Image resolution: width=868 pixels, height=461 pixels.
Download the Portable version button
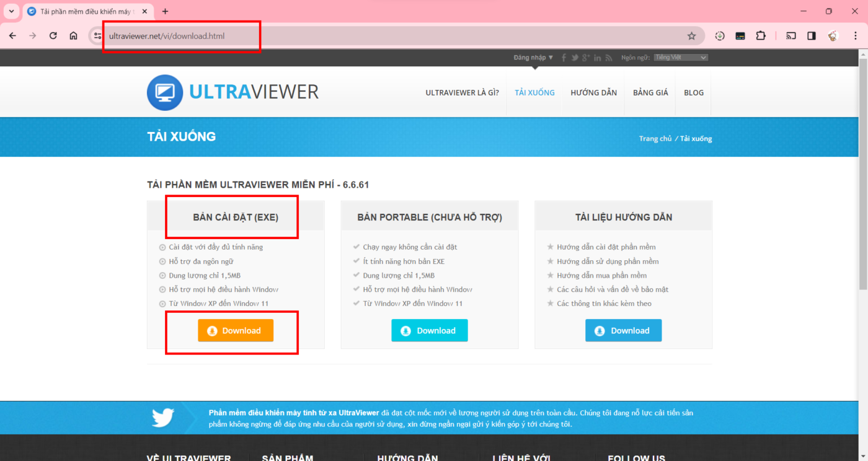click(x=430, y=330)
